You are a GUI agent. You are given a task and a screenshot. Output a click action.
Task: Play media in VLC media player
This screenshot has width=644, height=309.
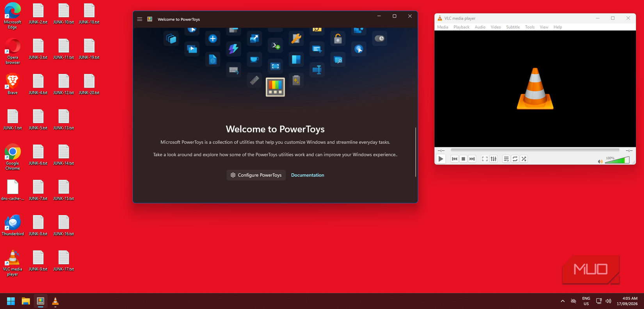[441, 159]
